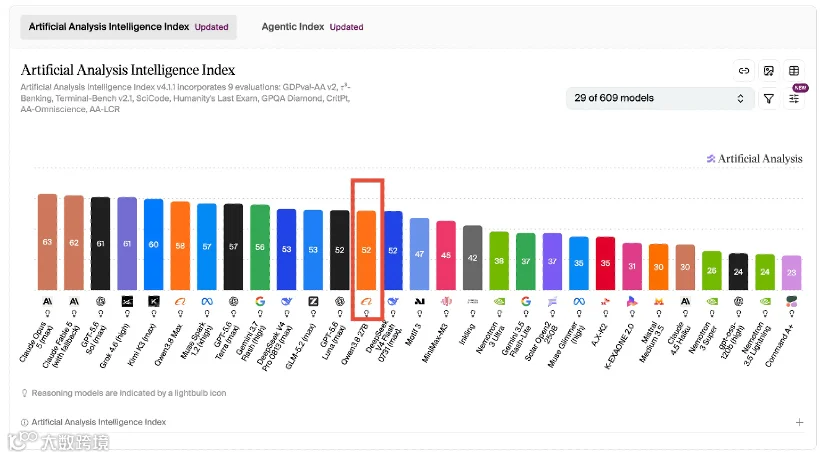Copy chart link using the link icon
This screenshot has height=458, width=828.
(x=744, y=71)
